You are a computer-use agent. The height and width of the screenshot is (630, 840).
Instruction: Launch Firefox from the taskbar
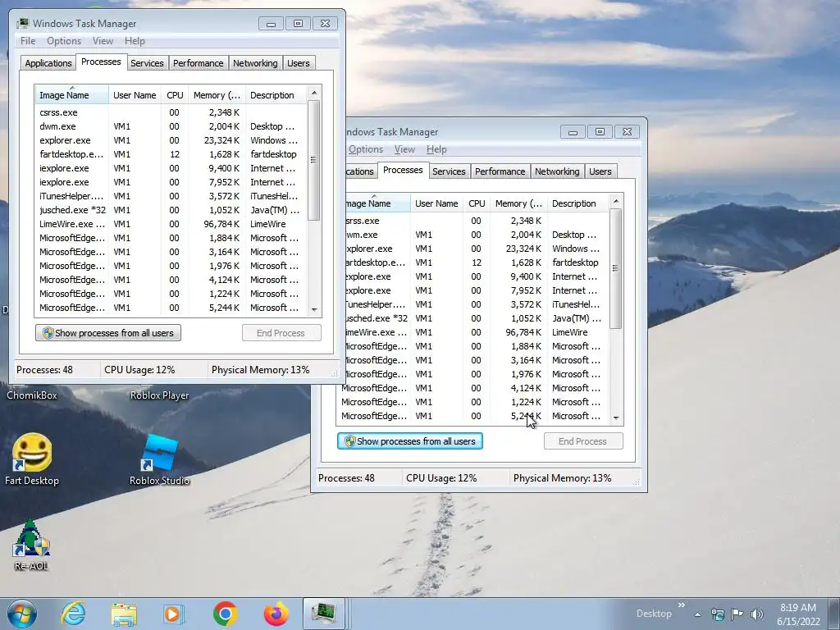276,614
